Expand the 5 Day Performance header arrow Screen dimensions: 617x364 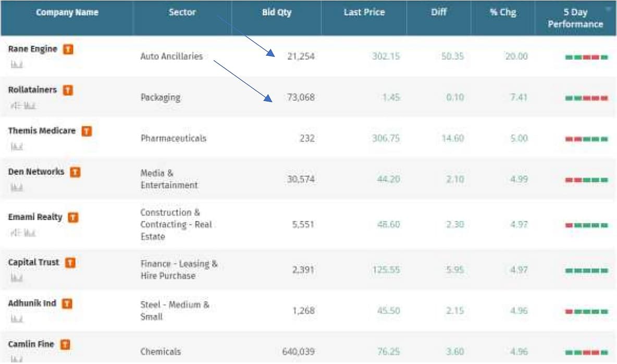tap(608, 9)
